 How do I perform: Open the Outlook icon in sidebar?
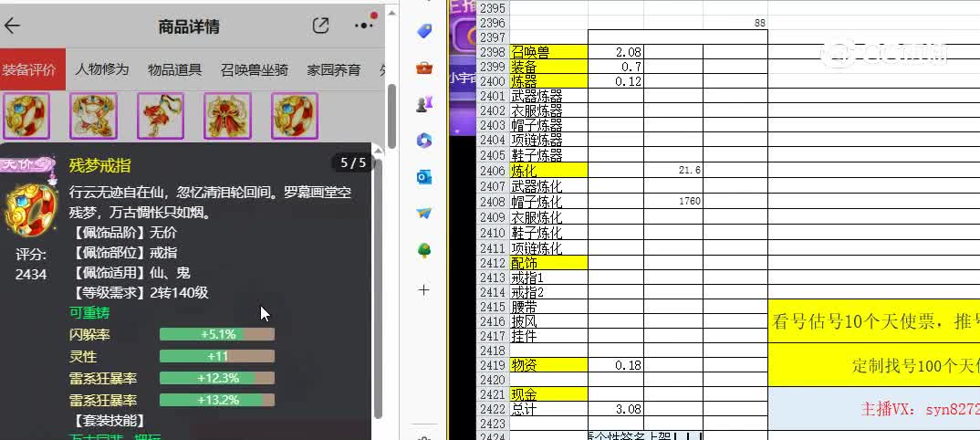424,177
